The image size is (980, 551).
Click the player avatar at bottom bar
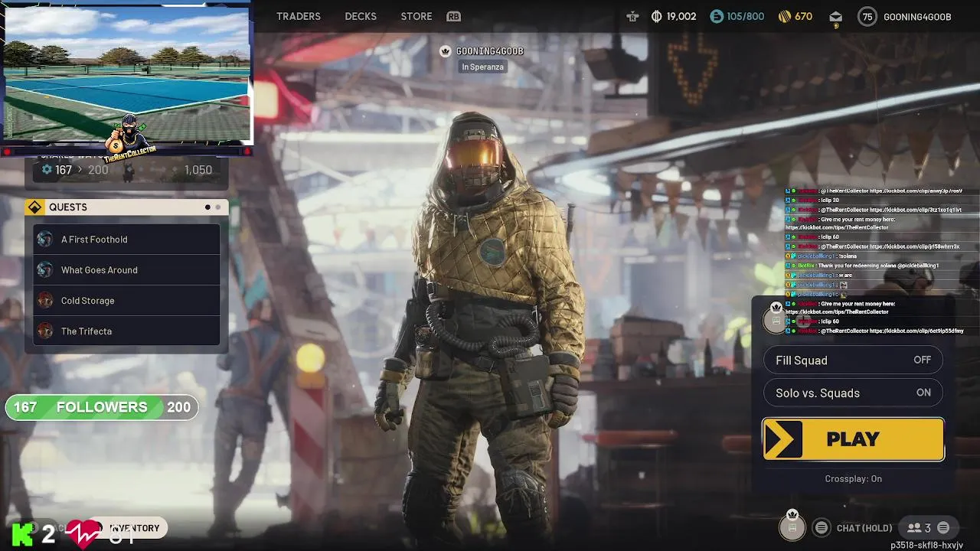tap(792, 527)
